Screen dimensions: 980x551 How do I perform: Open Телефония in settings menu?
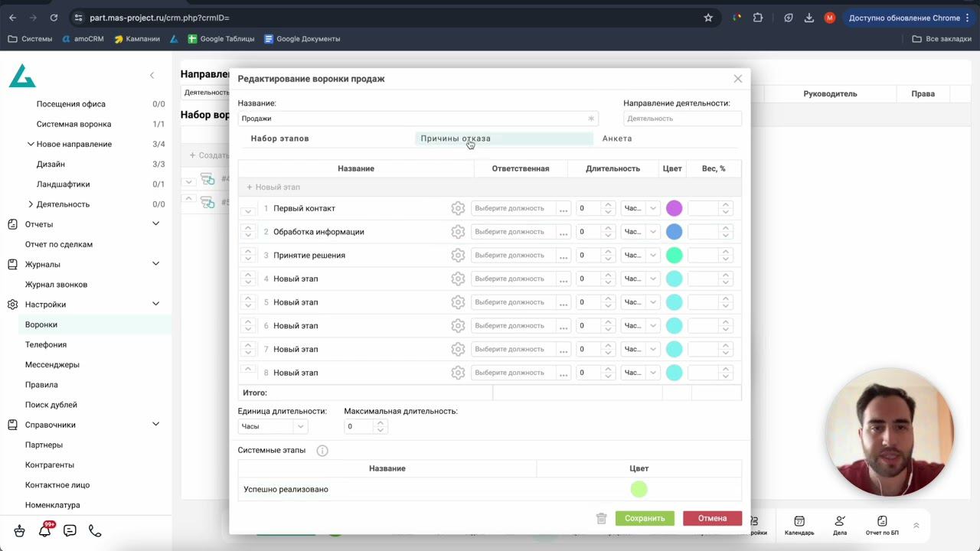(46, 345)
